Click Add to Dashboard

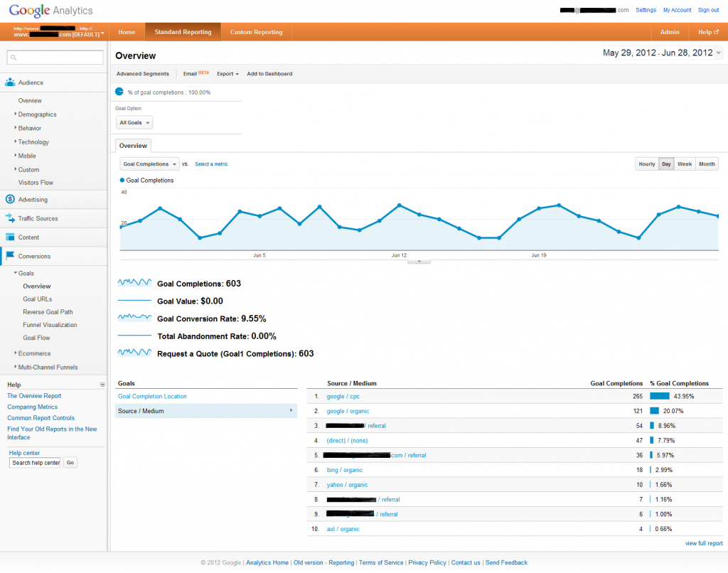tap(269, 74)
